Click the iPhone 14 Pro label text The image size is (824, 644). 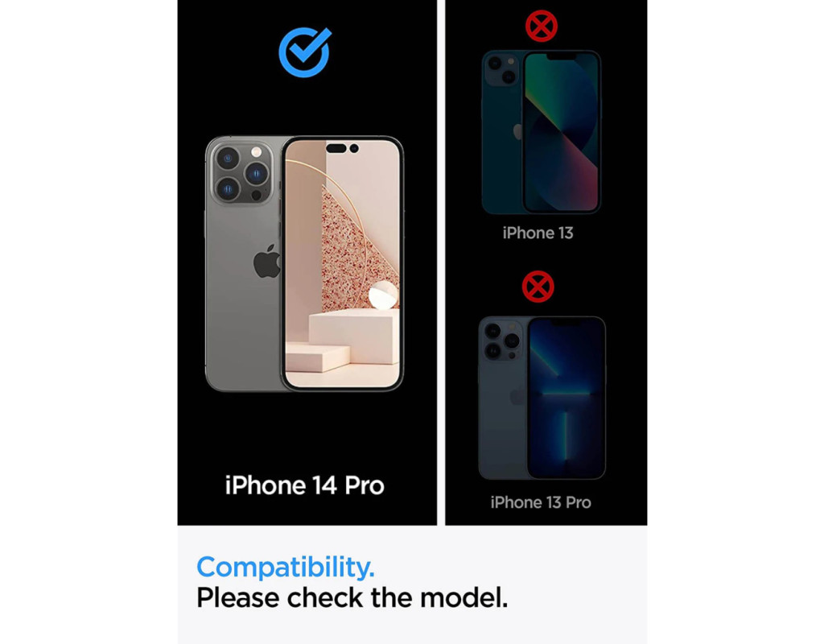coord(305,485)
